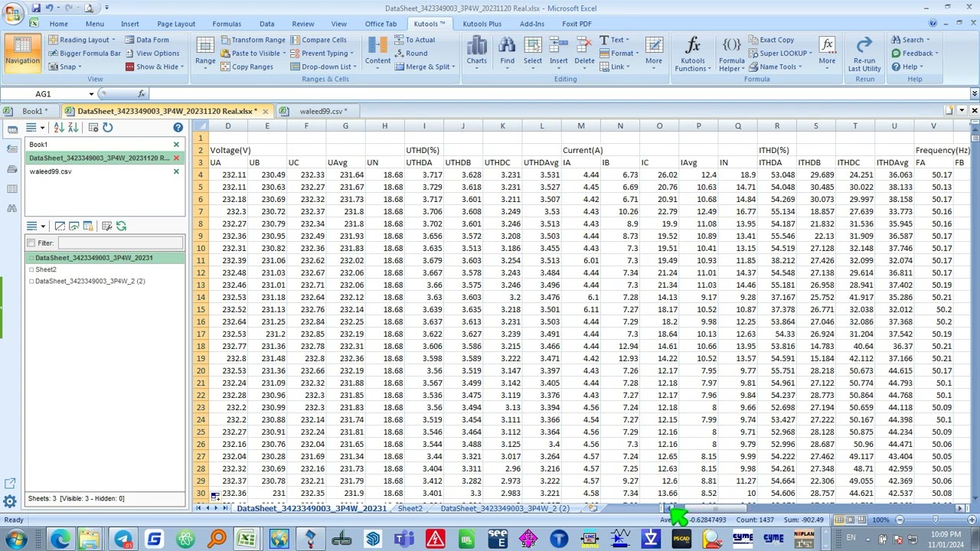980x551 pixels.
Task: Tick checkbox beside DataSheet_3423349003_3P4W_2 (2)
Action: coord(31,282)
